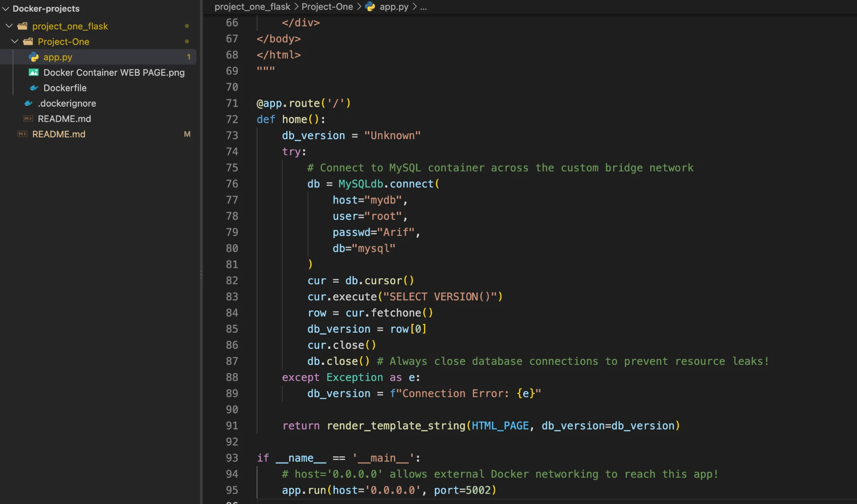
Task: Click the resource leaks comment on line 87
Action: (573, 361)
